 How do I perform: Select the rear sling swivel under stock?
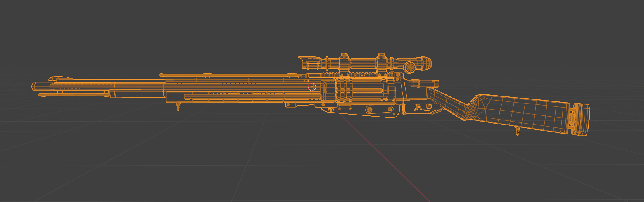517,132
